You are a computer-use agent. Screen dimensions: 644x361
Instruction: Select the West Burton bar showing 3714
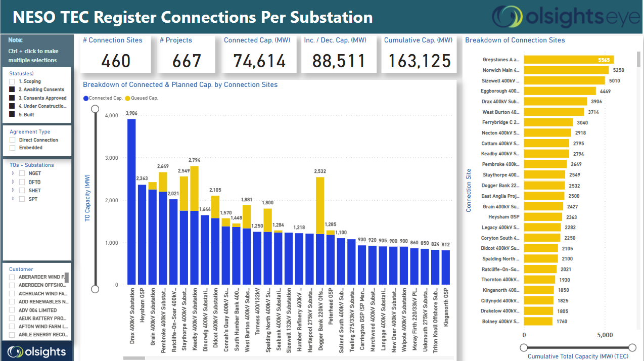click(x=554, y=112)
